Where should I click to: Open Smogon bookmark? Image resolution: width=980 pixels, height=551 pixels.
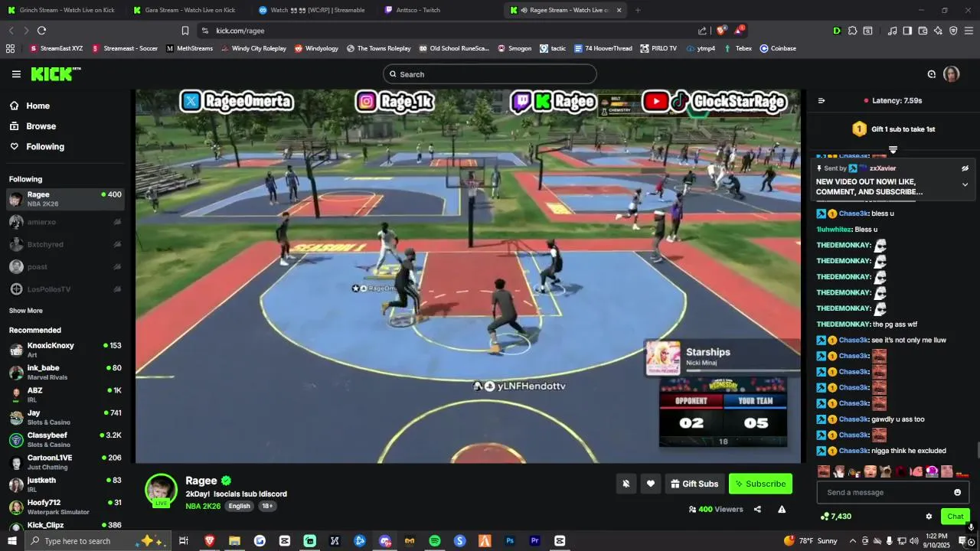(514, 48)
